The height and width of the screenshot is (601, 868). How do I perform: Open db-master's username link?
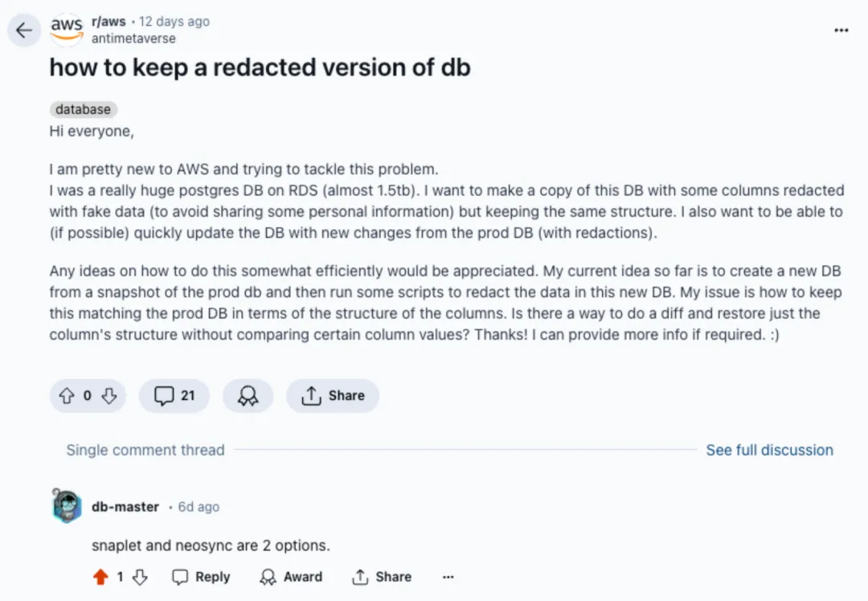pos(125,507)
